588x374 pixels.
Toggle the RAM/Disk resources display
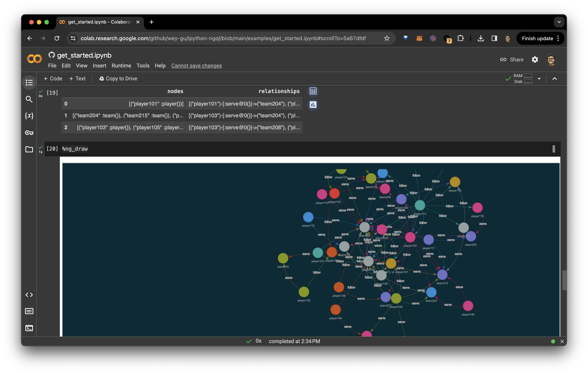point(523,78)
